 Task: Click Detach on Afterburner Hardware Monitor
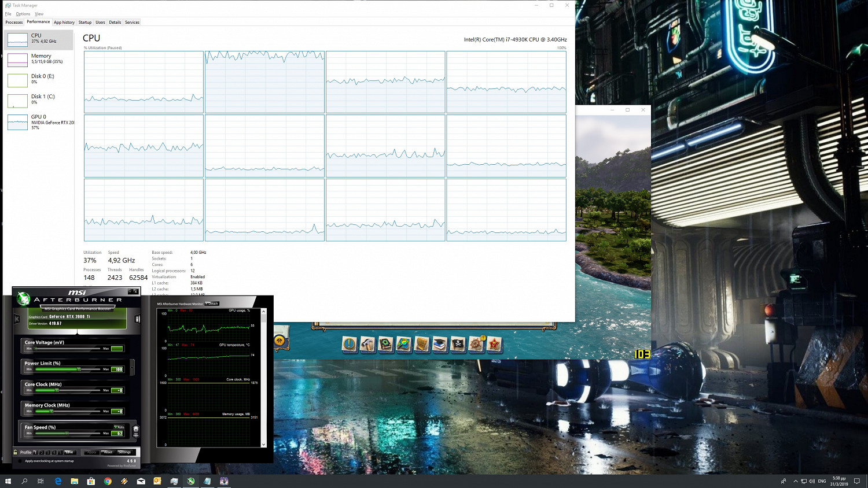212,304
